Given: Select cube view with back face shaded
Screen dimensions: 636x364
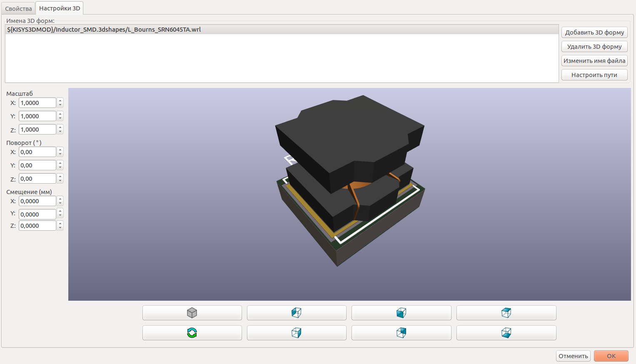Looking at the screenshot, I should (x=401, y=333).
